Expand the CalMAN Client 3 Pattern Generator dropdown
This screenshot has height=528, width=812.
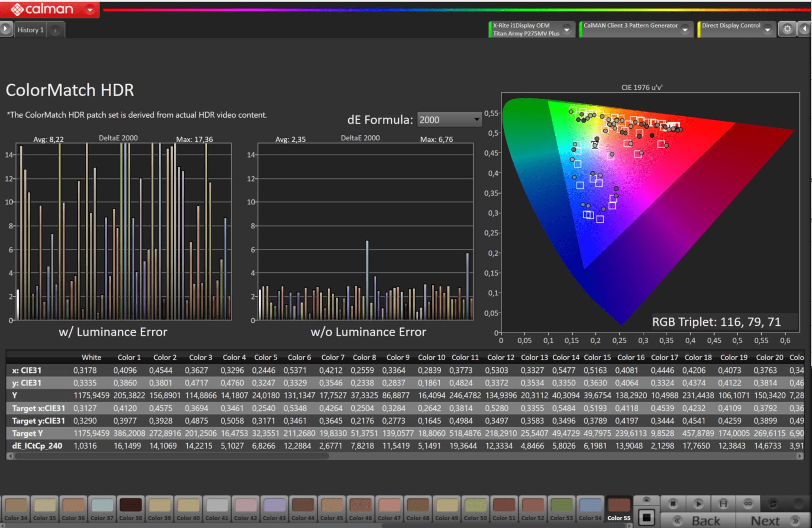(x=685, y=30)
